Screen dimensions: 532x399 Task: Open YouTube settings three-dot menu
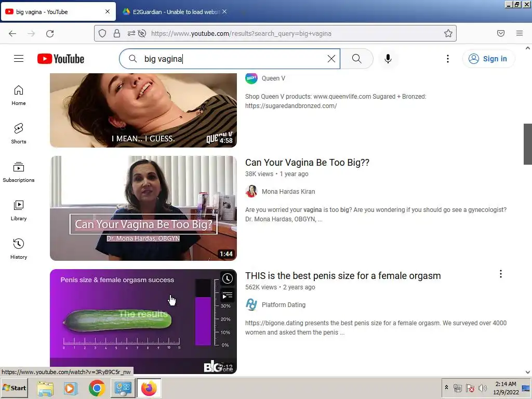point(447,59)
